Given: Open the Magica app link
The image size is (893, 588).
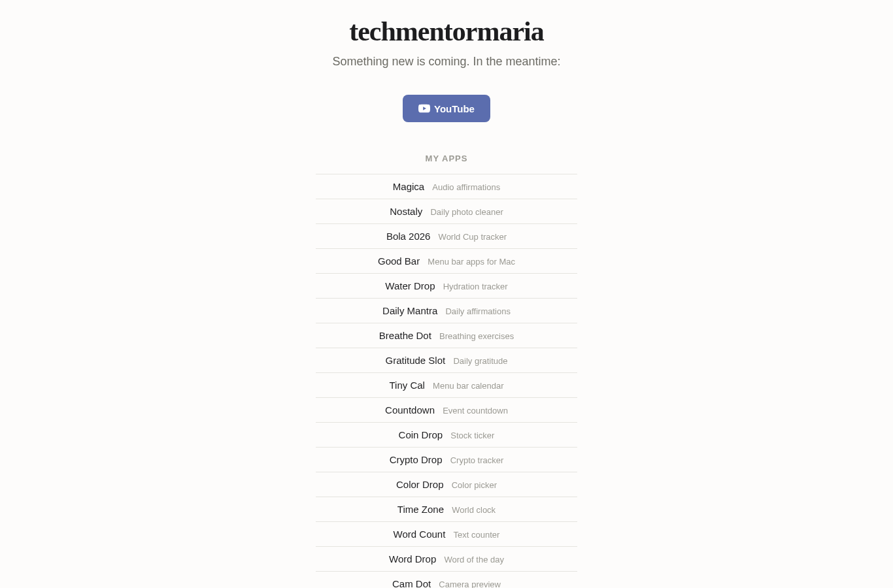Looking at the screenshot, I should pos(446,187).
